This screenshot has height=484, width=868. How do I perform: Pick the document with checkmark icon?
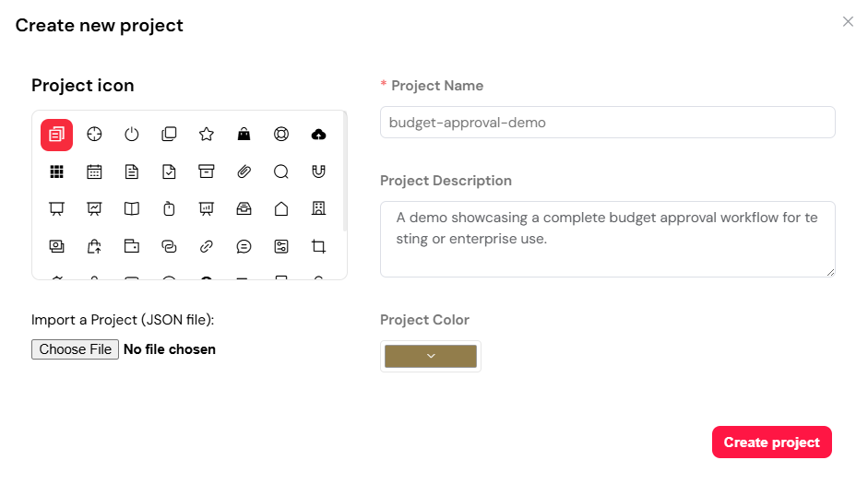point(169,171)
